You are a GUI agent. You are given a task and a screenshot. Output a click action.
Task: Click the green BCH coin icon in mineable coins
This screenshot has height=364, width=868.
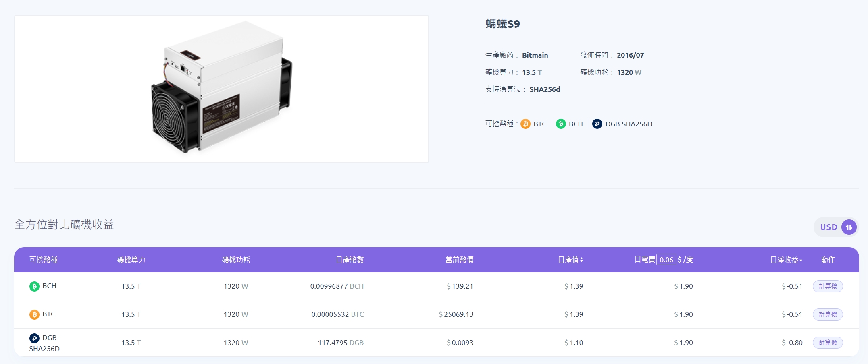pos(561,124)
